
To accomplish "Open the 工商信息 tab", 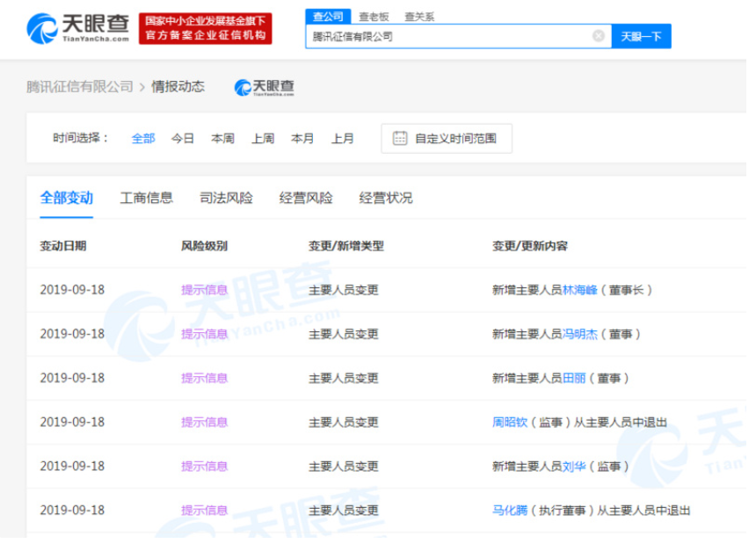I will [146, 198].
